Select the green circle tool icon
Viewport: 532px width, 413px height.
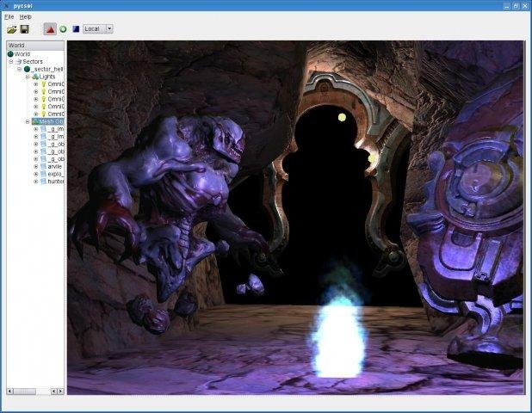click(63, 29)
